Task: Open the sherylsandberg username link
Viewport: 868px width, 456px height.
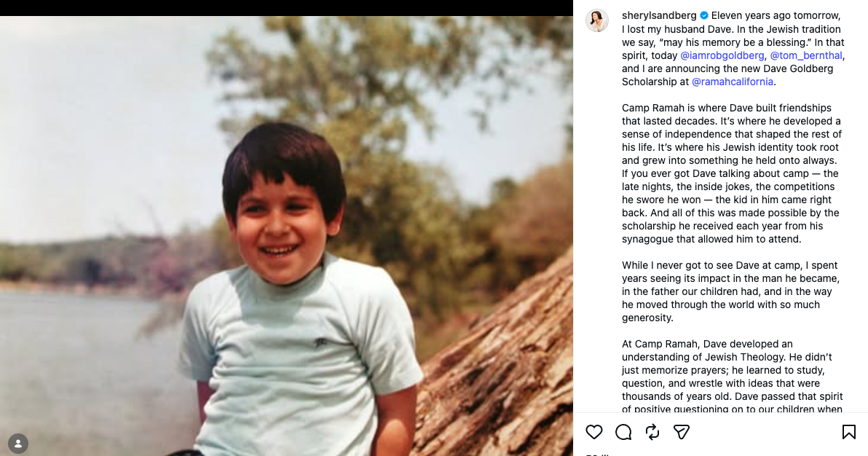Action: tap(659, 15)
